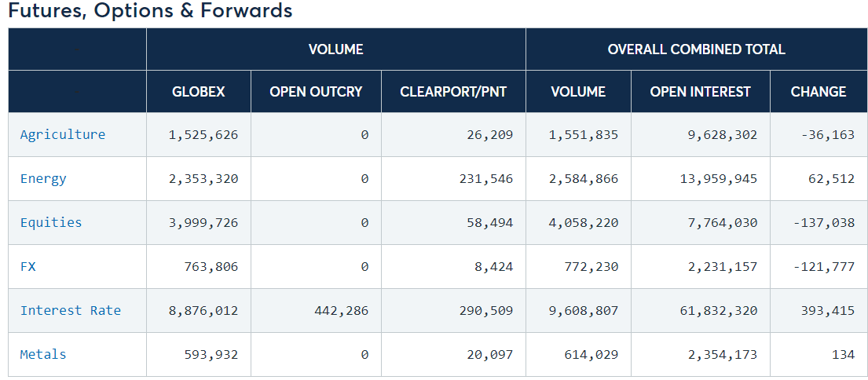Select FX change -121,777
This screenshot has height=380, width=868.
click(824, 266)
